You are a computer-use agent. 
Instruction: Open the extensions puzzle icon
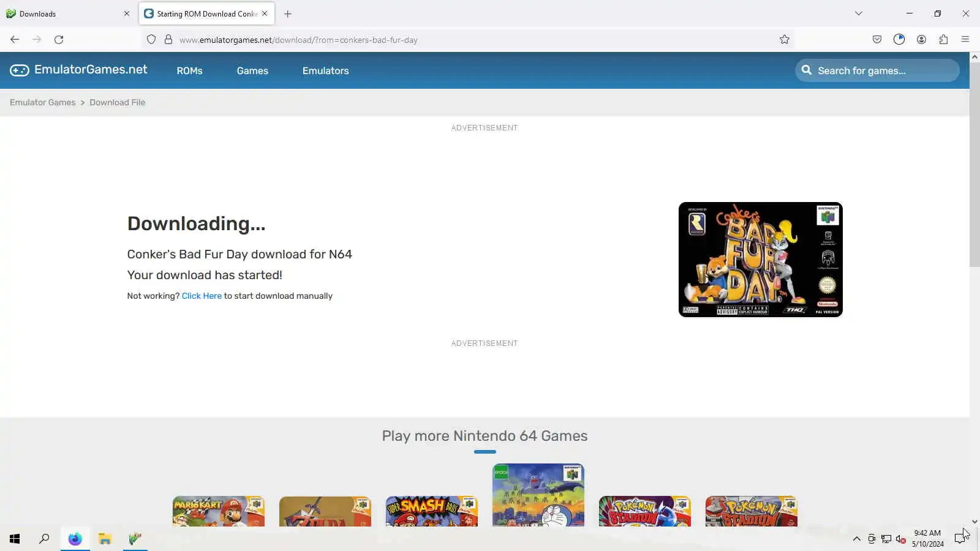[943, 40]
